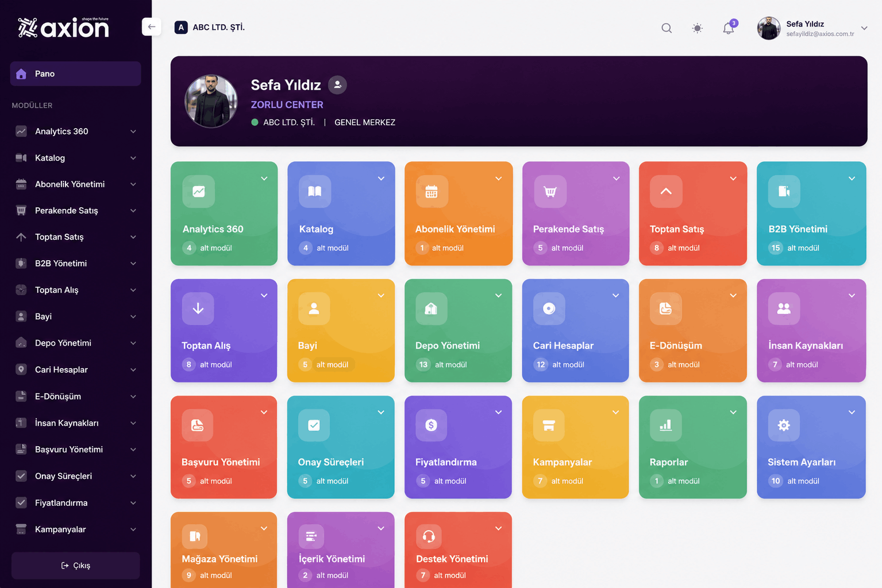
Task: Click the ABC LTD. ŞTİ. company selector
Action: [x=210, y=27]
